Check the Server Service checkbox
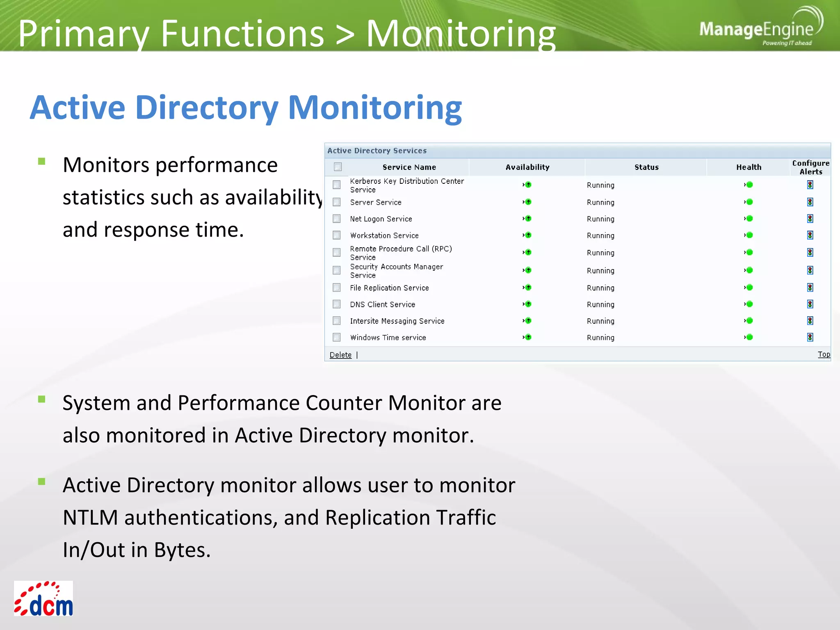This screenshot has height=630, width=840. pos(337,202)
